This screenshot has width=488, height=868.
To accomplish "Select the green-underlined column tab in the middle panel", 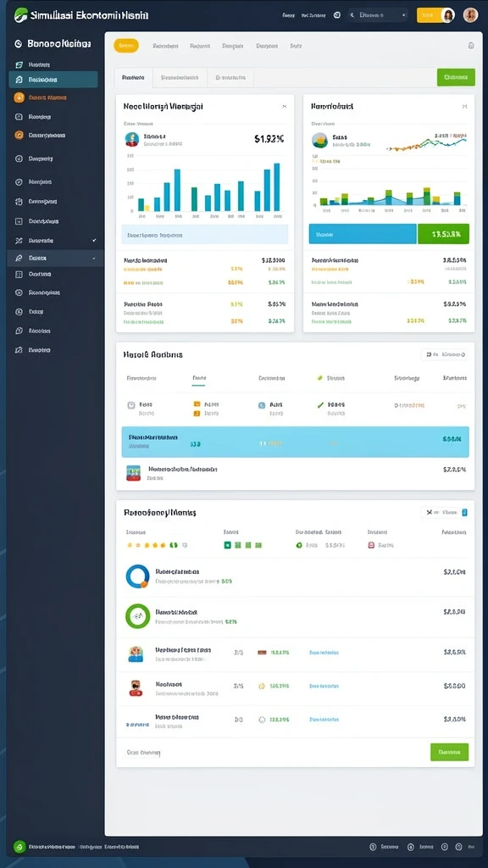I will (198, 379).
